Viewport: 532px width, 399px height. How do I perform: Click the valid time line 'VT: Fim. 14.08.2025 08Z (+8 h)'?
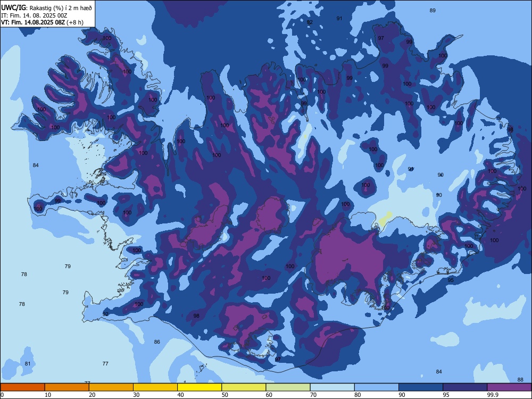click(x=42, y=22)
